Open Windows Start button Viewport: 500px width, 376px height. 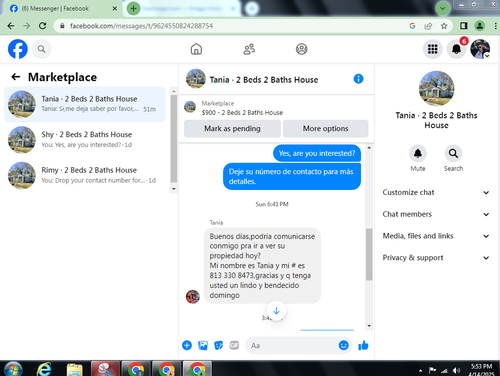[x=13, y=369]
